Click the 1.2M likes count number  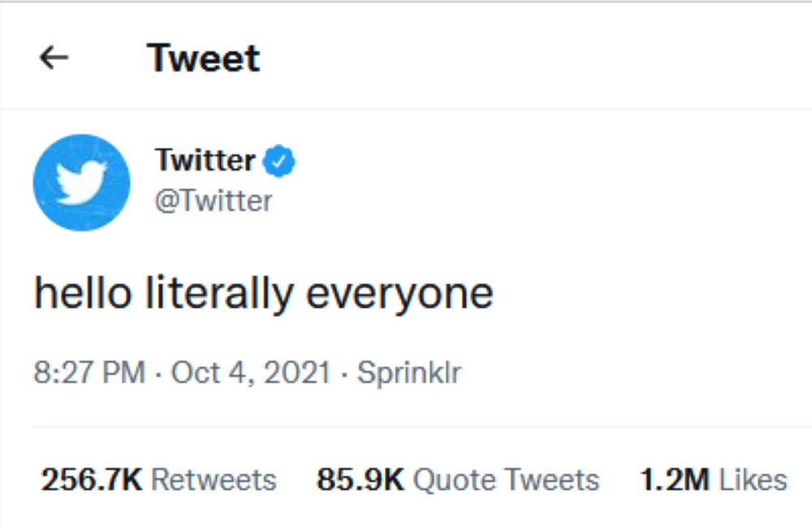point(675,480)
